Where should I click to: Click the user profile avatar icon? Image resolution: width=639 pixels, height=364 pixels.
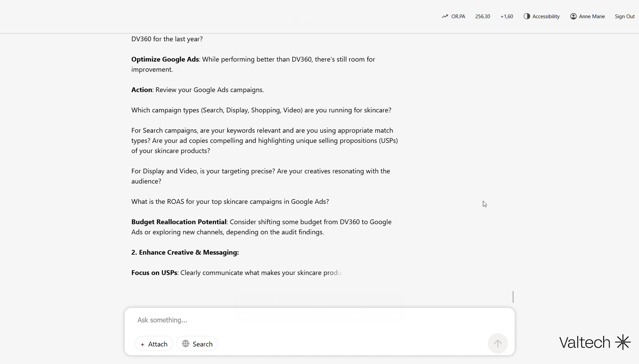[573, 17]
